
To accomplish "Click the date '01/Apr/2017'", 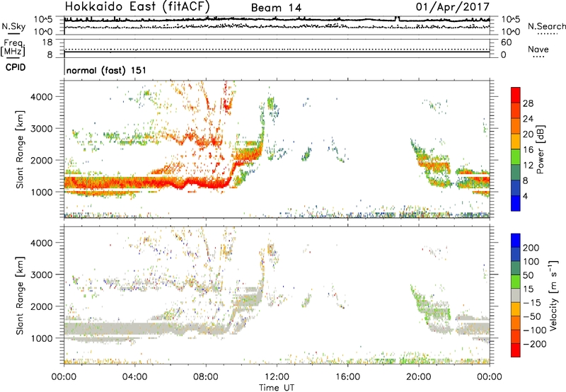I will tap(453, 7).
